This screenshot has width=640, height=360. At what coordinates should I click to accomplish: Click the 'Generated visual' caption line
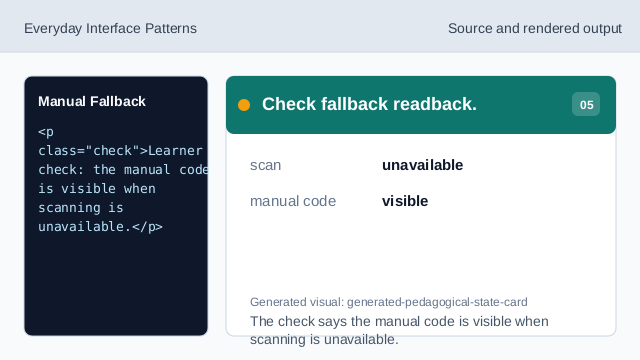point(389,302)
